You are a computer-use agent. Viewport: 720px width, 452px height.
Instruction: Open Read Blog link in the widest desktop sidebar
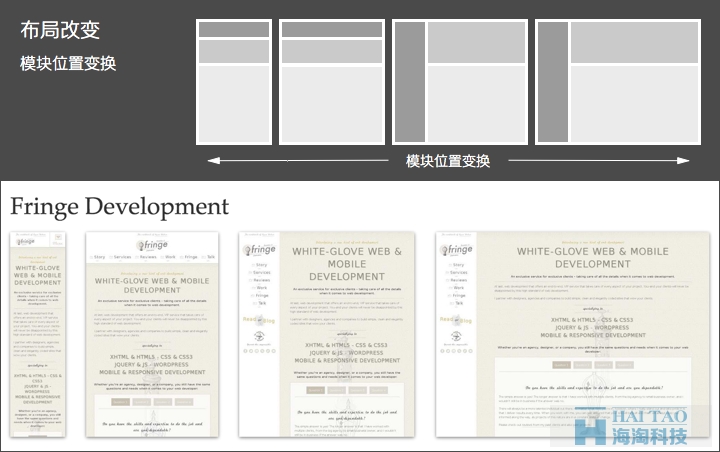[456, 320]
